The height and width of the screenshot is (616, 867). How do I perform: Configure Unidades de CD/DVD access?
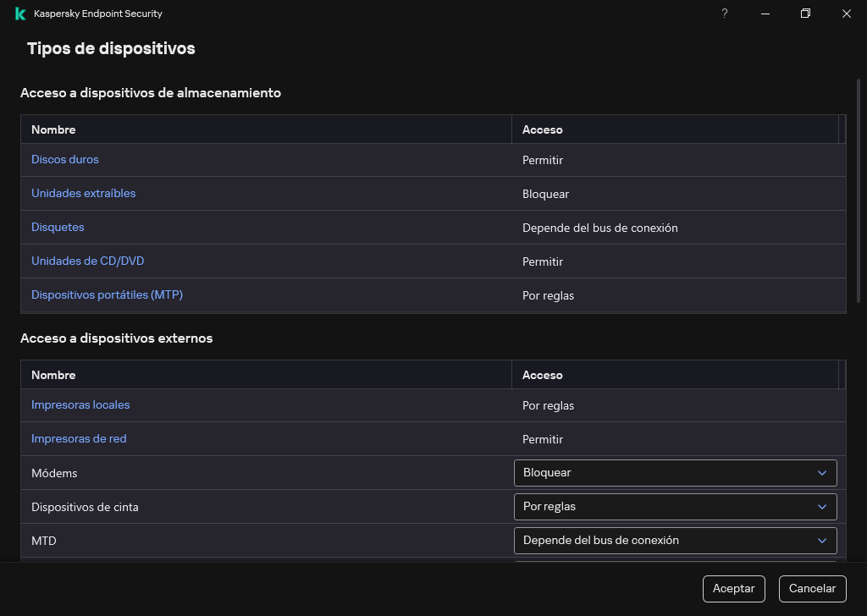pos(87,261)
